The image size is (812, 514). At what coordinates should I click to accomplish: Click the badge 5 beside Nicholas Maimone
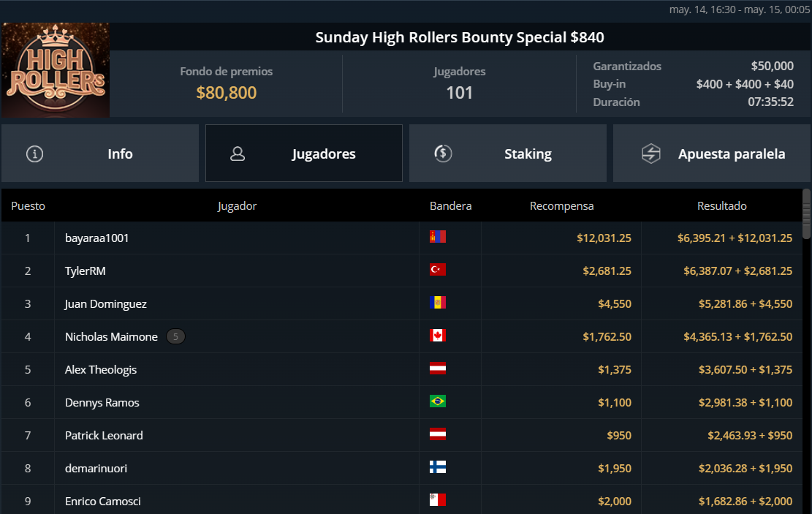coord(175,337)
